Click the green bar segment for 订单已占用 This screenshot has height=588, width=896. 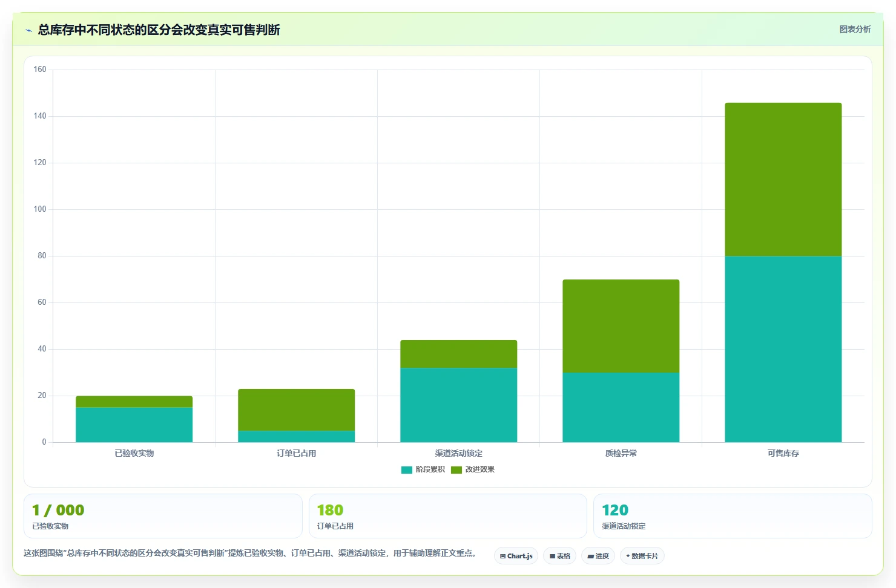[x=297, y=410]
